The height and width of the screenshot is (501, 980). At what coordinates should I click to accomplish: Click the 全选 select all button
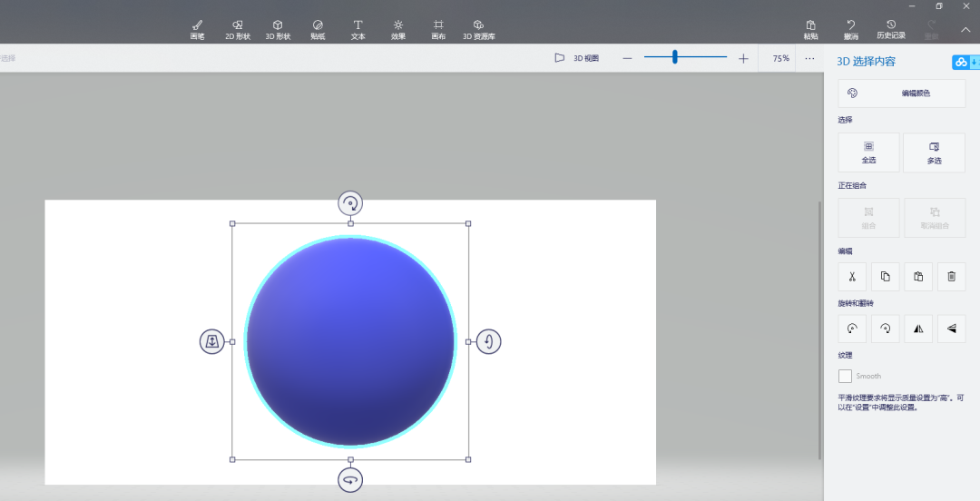pos(868,152)
